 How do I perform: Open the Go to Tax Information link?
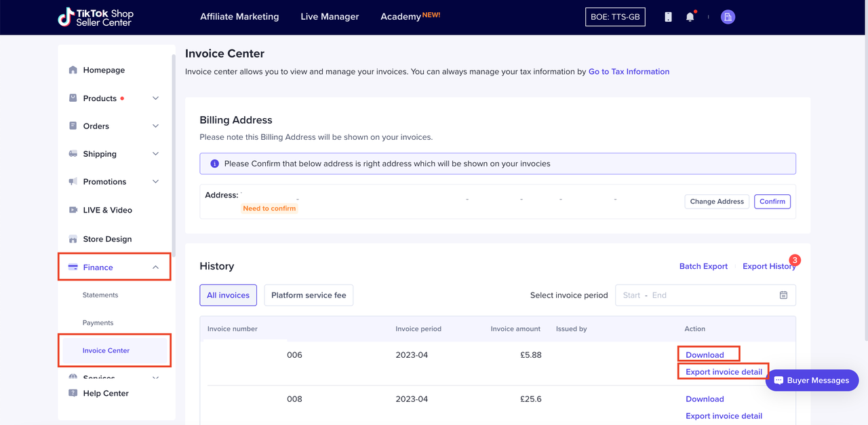click(x=629, y=71)
